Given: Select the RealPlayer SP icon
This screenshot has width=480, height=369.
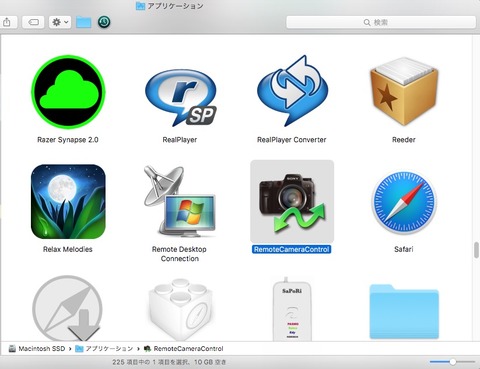Looking at the screenshot, I should (x=181, y=97).
